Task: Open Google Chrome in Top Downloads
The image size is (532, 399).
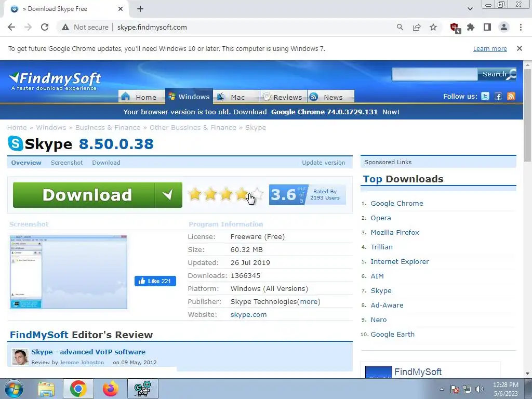Action: pos(396,203)
